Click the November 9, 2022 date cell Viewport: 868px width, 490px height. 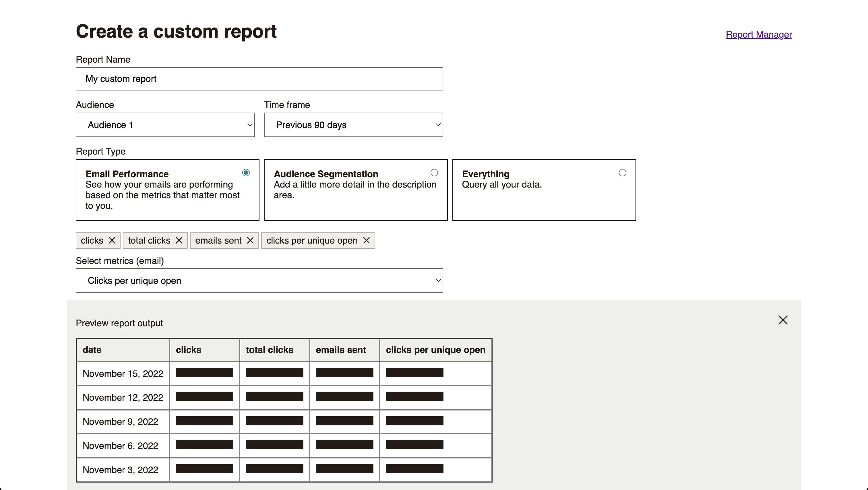[123, 422]
